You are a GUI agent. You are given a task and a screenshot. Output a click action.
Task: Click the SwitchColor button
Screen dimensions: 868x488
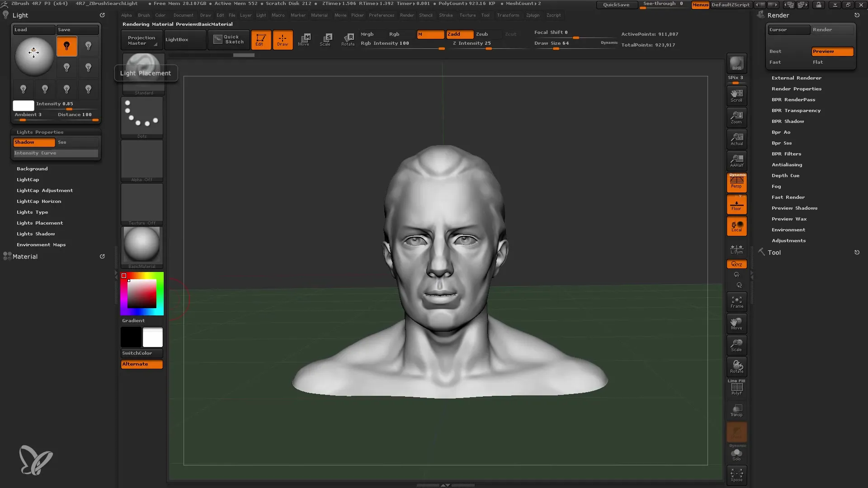point(142,353)
